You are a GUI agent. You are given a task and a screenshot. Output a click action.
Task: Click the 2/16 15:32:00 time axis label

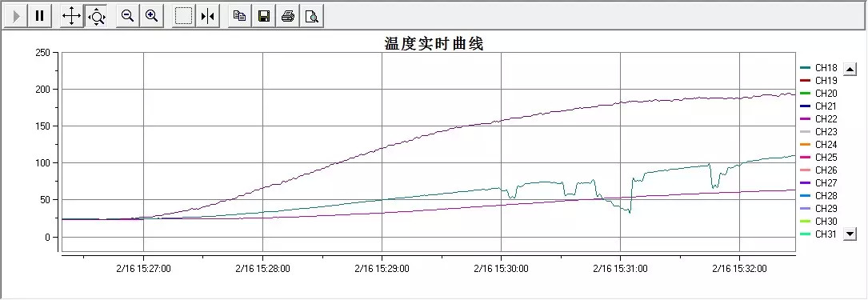pos(739,269)
